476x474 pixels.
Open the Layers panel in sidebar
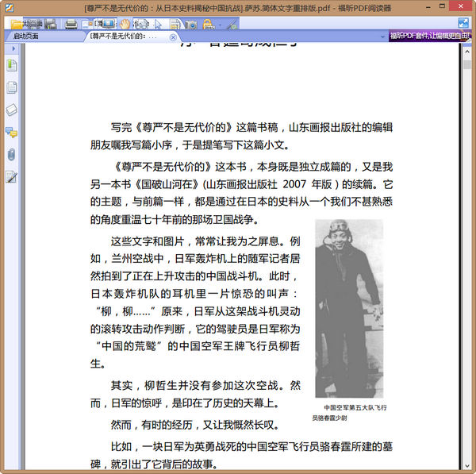(12, 110)
